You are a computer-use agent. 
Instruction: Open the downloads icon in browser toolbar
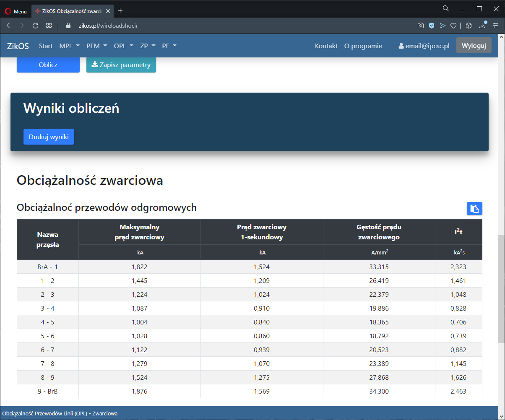pyautogui.click(x=482, y=26)
